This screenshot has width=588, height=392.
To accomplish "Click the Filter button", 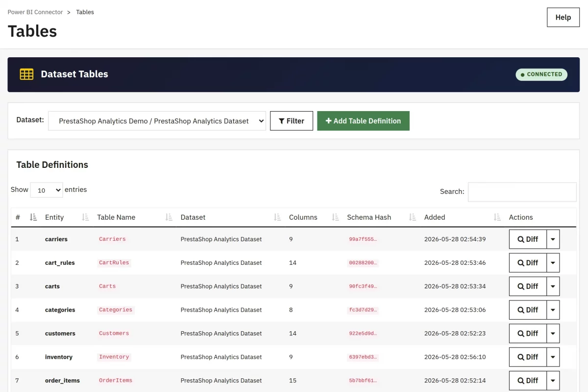I will point(292,121).
